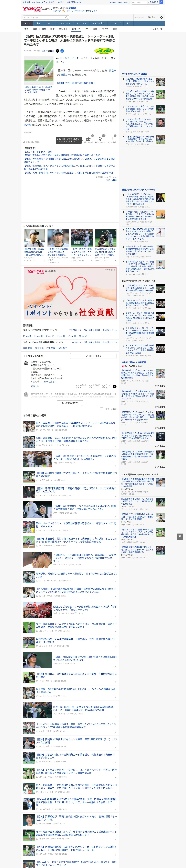Open MLBトップ link
The image size is (186, 868).
[77, 342]
